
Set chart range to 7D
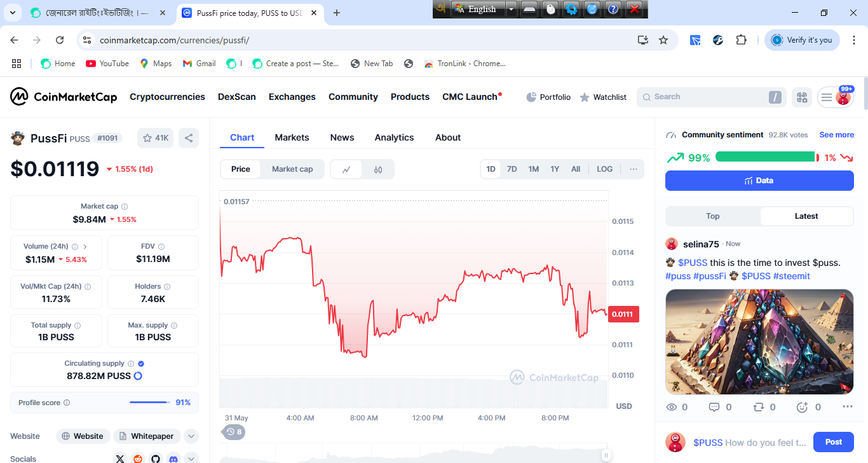pyautogui.click(x=512, y=169)
